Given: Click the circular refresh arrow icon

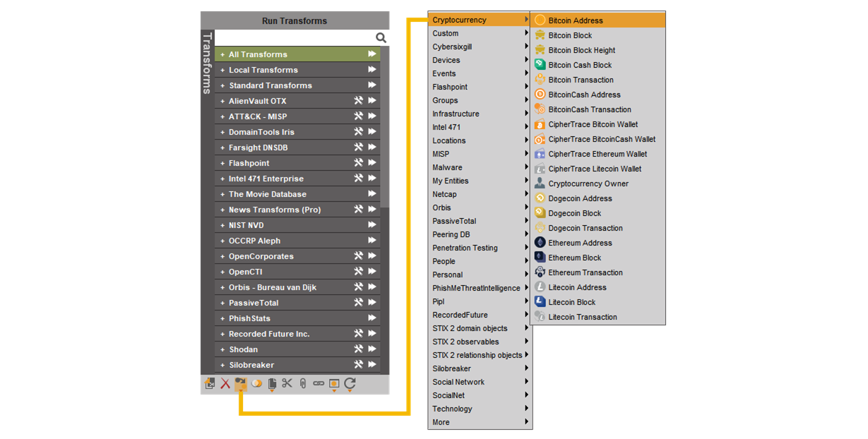Looking at the screenshot, I should (x=350, y=383).
